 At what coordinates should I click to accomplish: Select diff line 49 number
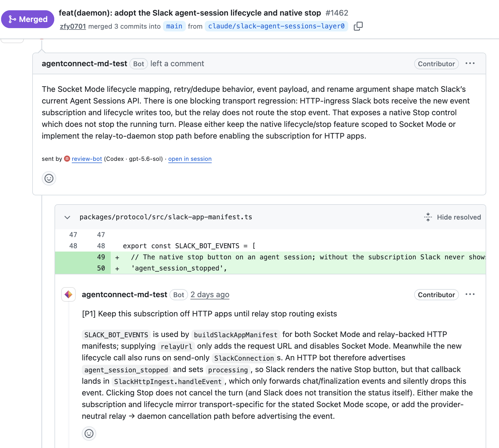(101, 257)
